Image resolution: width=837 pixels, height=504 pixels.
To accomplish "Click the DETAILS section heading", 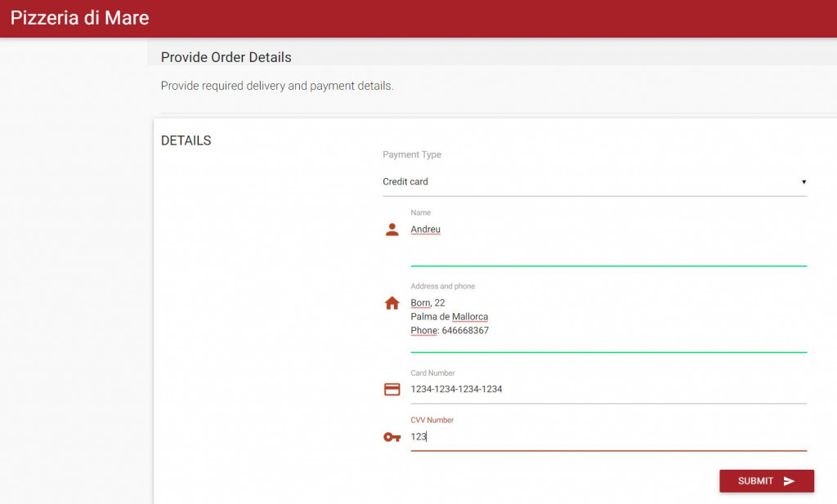I will click(186, 140).
